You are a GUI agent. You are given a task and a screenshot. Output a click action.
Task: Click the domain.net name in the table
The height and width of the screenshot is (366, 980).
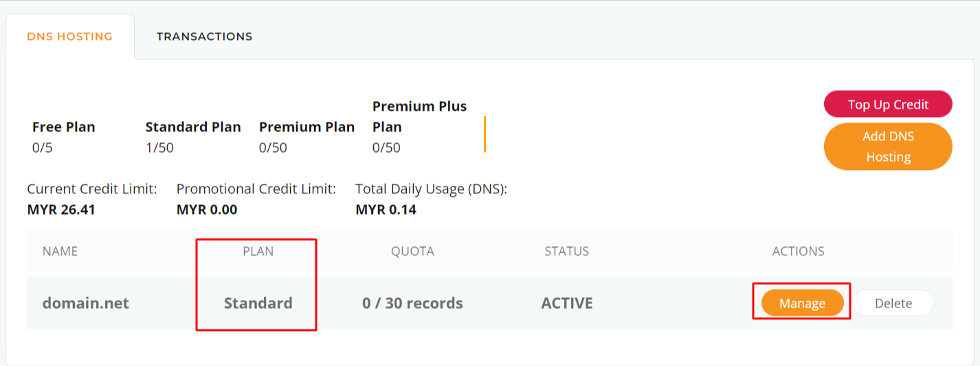[x=86, y=303]
